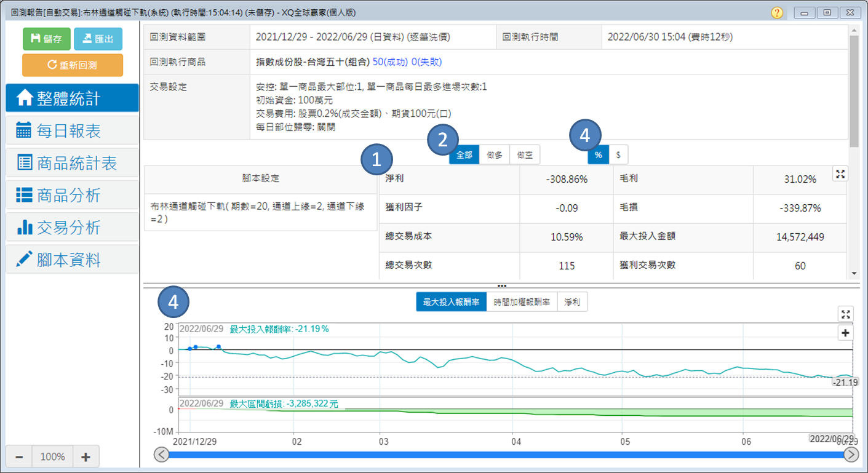Click left arrow of timeline scroller
Screen dimensions: 868x473
161,455
